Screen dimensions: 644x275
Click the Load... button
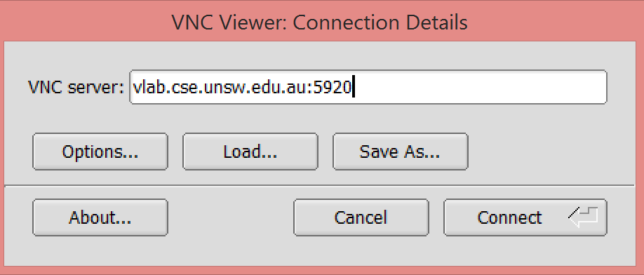(250, 152)
